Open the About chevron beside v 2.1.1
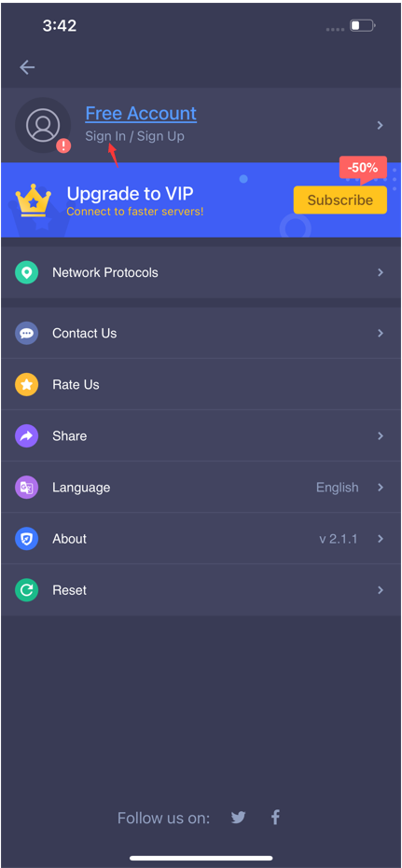 click(381, 539)
